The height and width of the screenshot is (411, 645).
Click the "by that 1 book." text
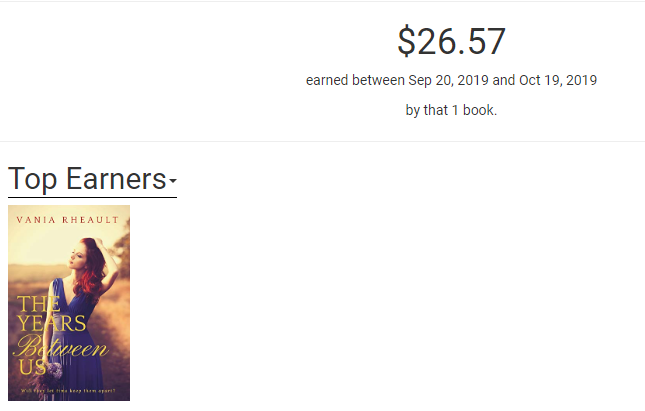pos(451,110)
